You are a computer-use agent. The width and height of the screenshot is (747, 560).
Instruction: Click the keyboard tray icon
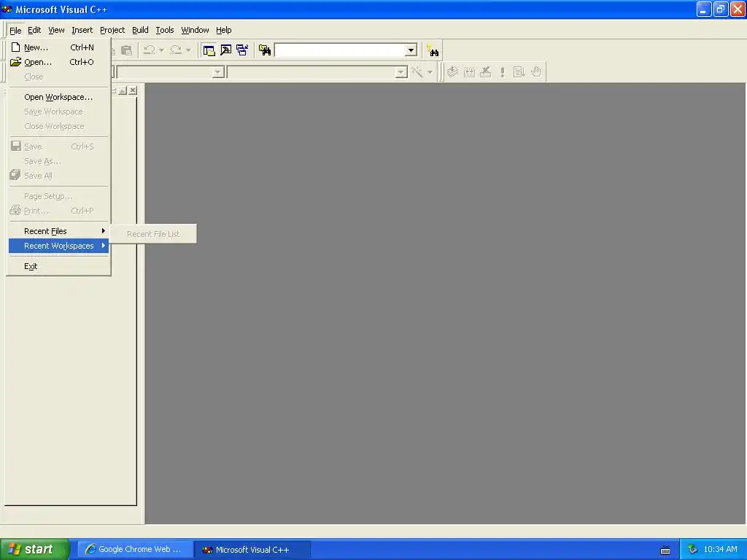tap(665, 550)
